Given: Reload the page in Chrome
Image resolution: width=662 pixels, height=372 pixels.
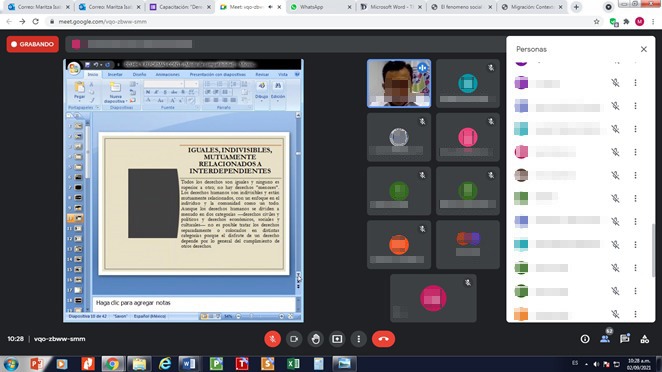Looking at the screenshot, I should coord(35,22).
